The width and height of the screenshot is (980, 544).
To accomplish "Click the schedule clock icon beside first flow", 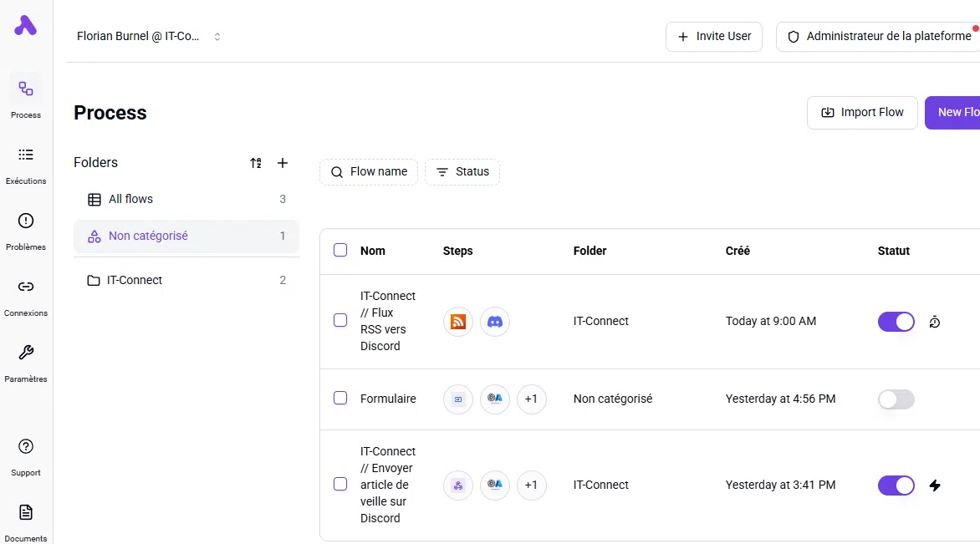I will (x=935, y=322).
